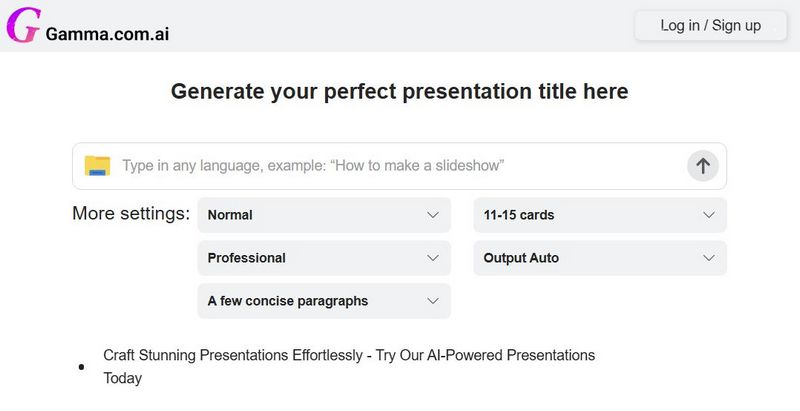Image resolution: width=800 pixels, height=411 pixels.
Task: Click the More settings label
Action: pos(131,213)
